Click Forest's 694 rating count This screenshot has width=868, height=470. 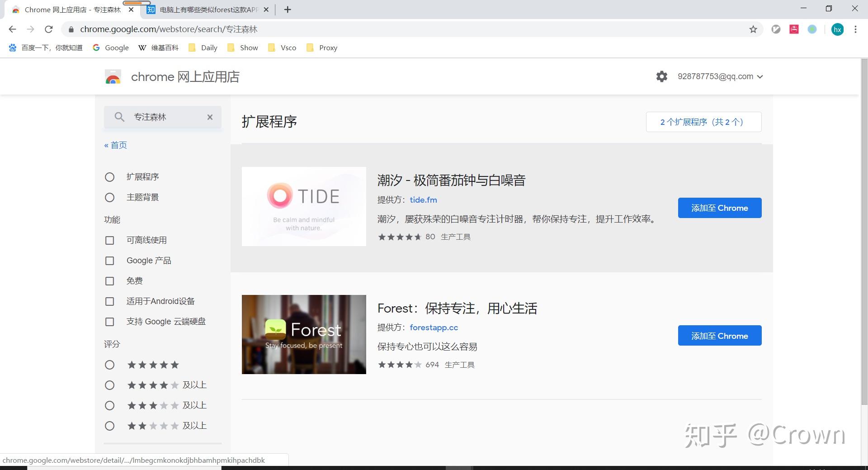pos(432,365)
